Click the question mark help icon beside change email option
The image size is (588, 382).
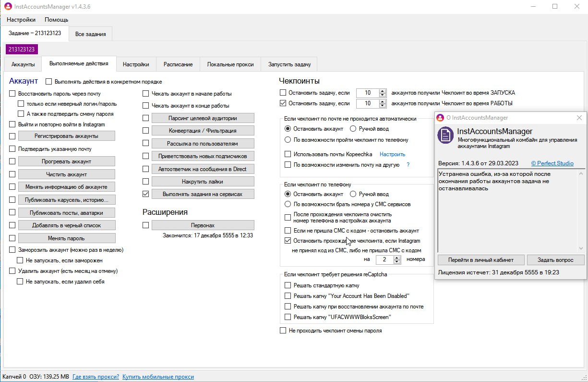click(408, 165)
